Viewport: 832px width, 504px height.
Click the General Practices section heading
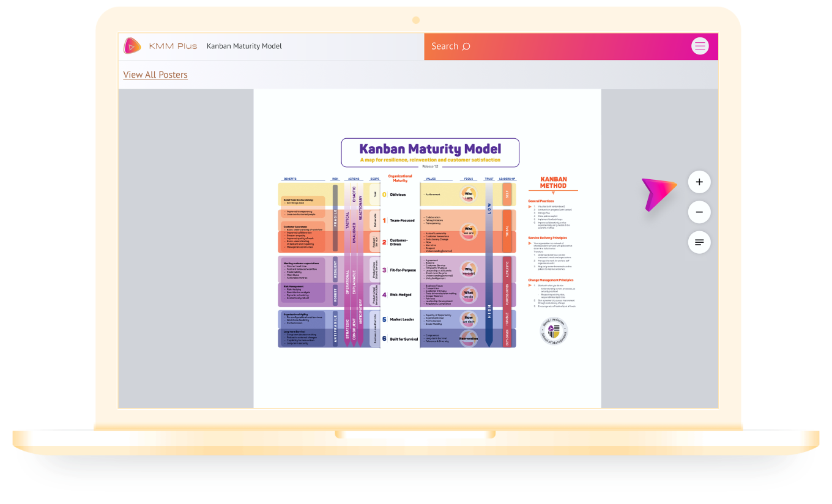[x=541, y=201]
